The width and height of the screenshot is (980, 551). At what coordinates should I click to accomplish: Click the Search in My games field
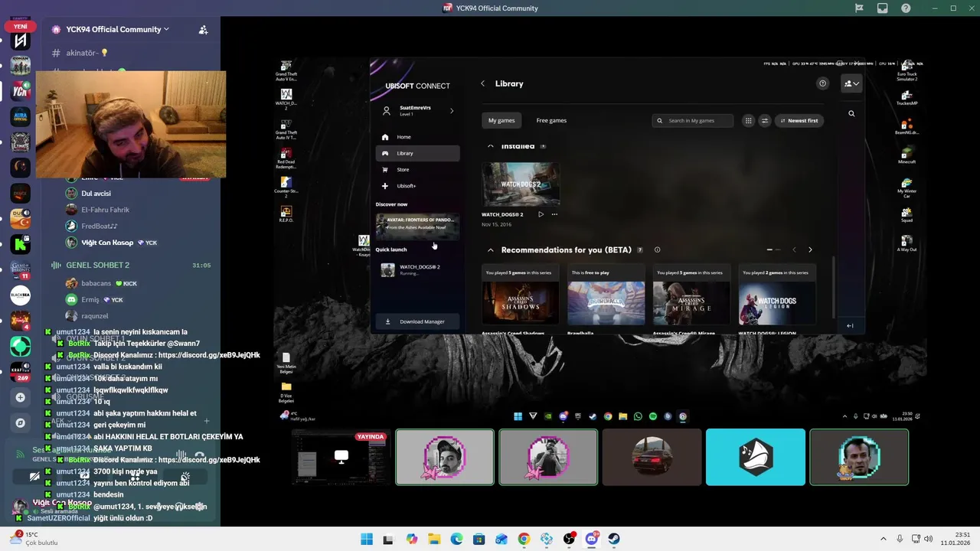click(x=693, y=120)
